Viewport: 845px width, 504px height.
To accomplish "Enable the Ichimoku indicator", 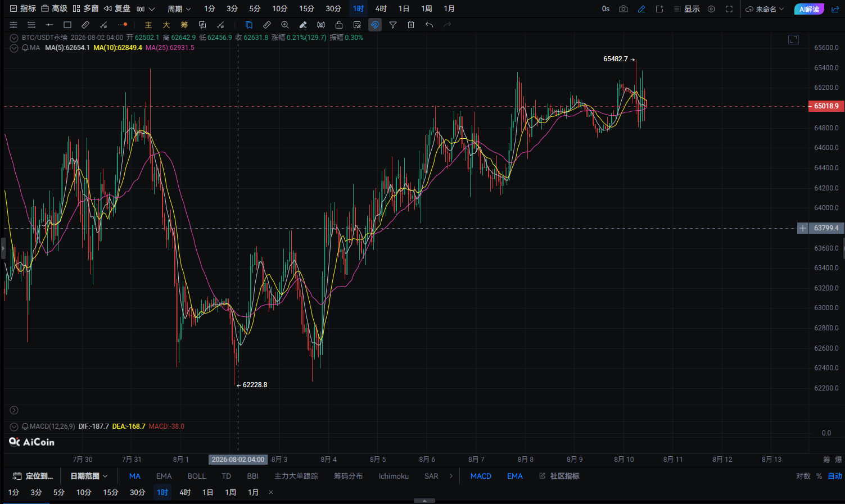I will (394, 476).
